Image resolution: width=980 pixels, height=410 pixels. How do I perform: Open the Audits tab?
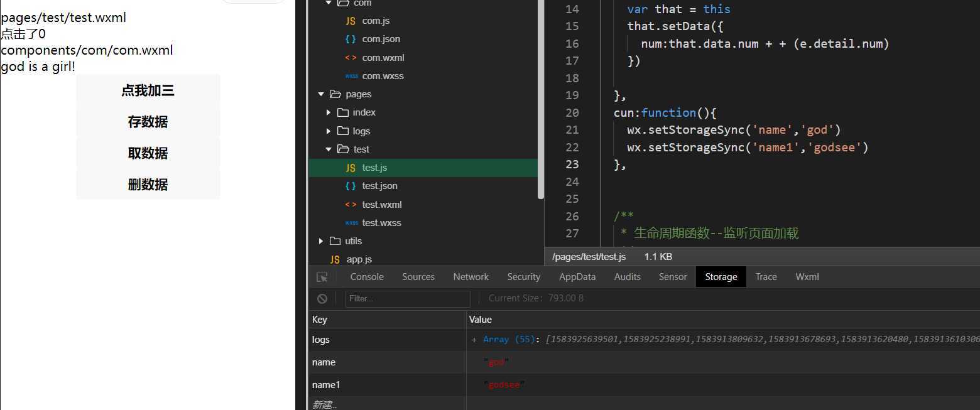point(628,277)
